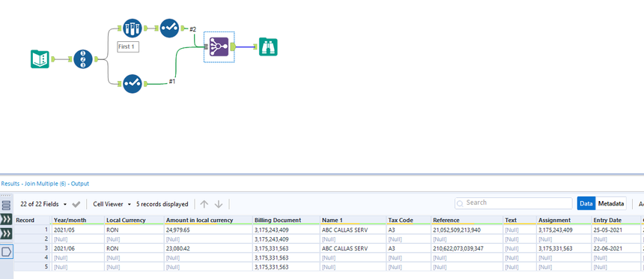Click the #1 connection label

(172, 82)
